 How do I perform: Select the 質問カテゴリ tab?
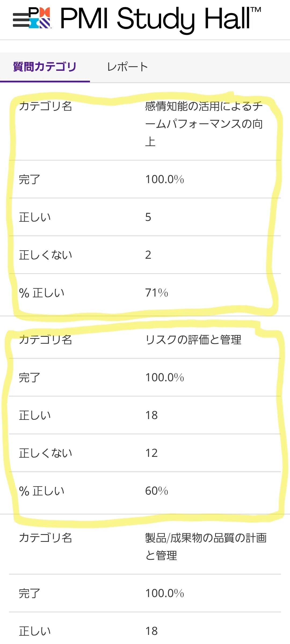[45, 67]
